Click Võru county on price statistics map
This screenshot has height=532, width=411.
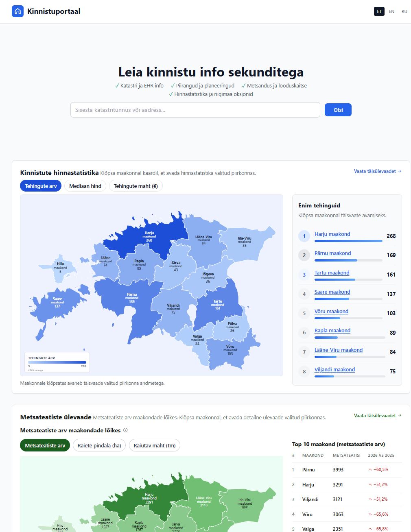(230, 350)
